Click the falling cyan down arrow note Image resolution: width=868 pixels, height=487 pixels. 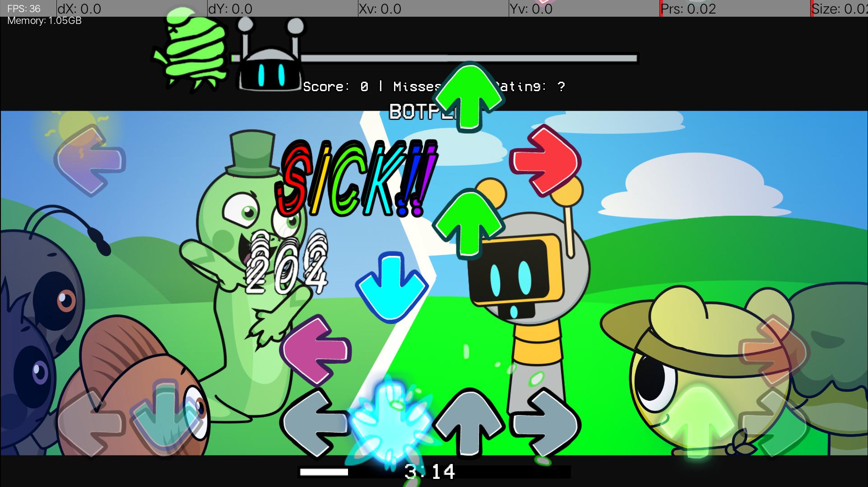point(391,287)
